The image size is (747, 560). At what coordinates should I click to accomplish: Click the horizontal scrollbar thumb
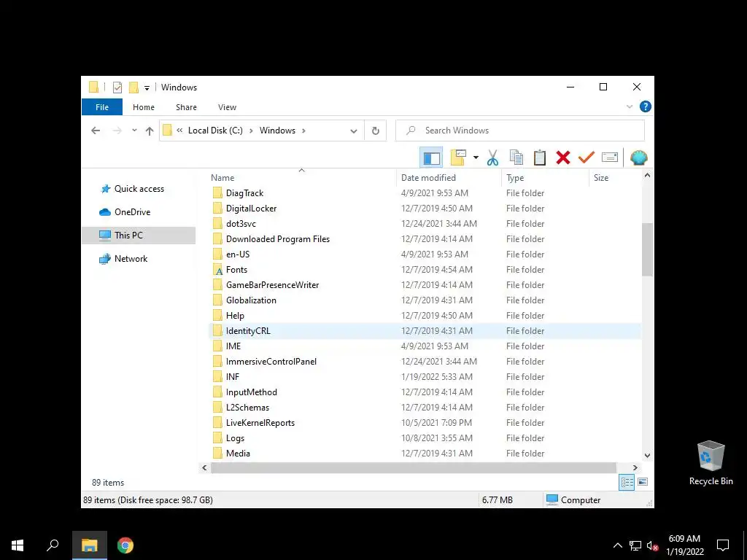click(414, 467)
